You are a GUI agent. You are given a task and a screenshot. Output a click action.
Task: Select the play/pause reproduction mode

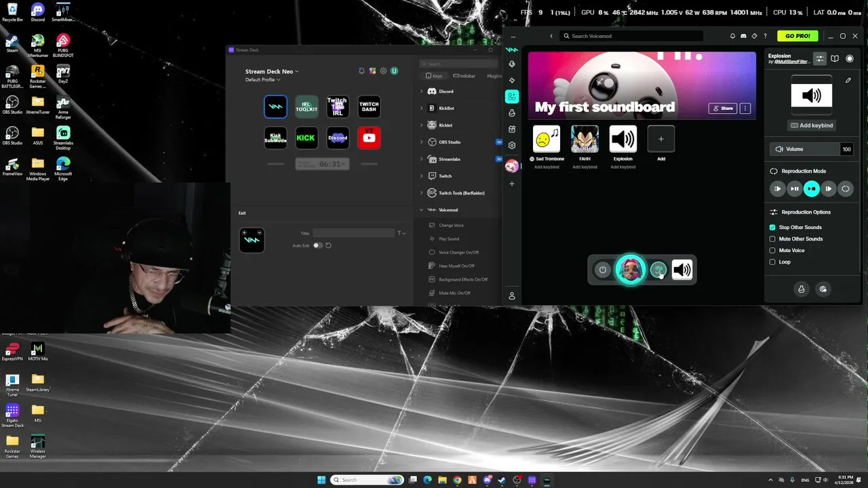(x=795, y=189)
